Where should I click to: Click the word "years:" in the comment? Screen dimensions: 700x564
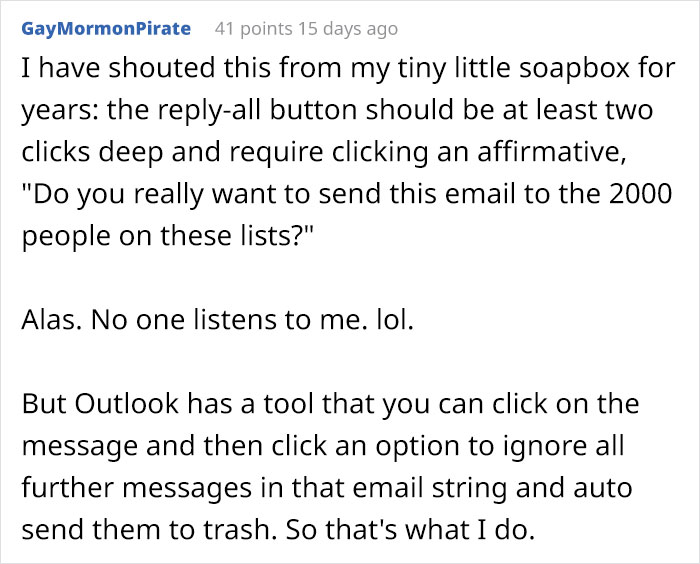pos(54,111)
